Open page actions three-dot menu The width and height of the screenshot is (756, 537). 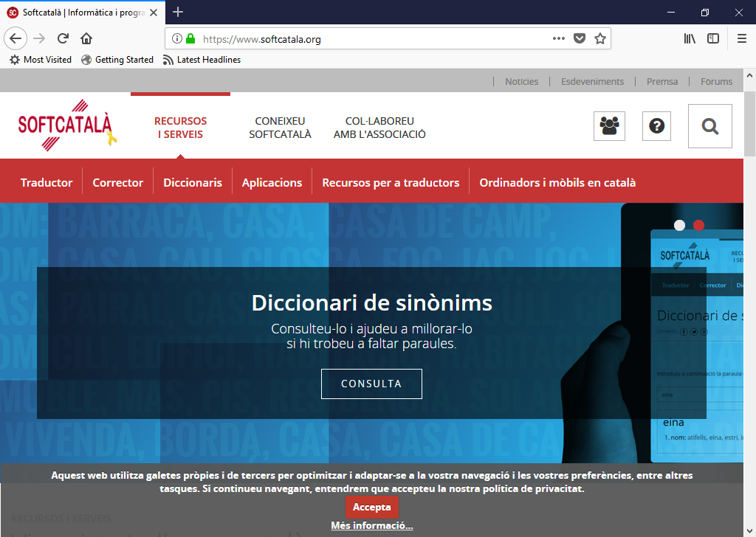coord(558,38)
